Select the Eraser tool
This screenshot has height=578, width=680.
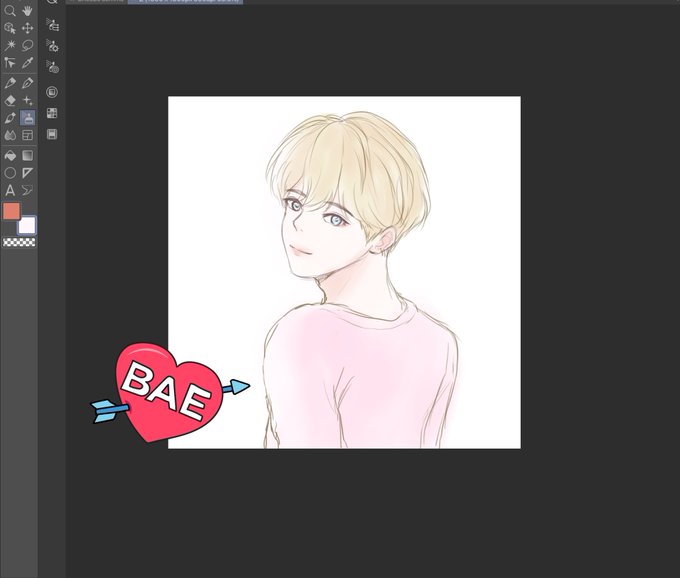click(x=10, y=100)
